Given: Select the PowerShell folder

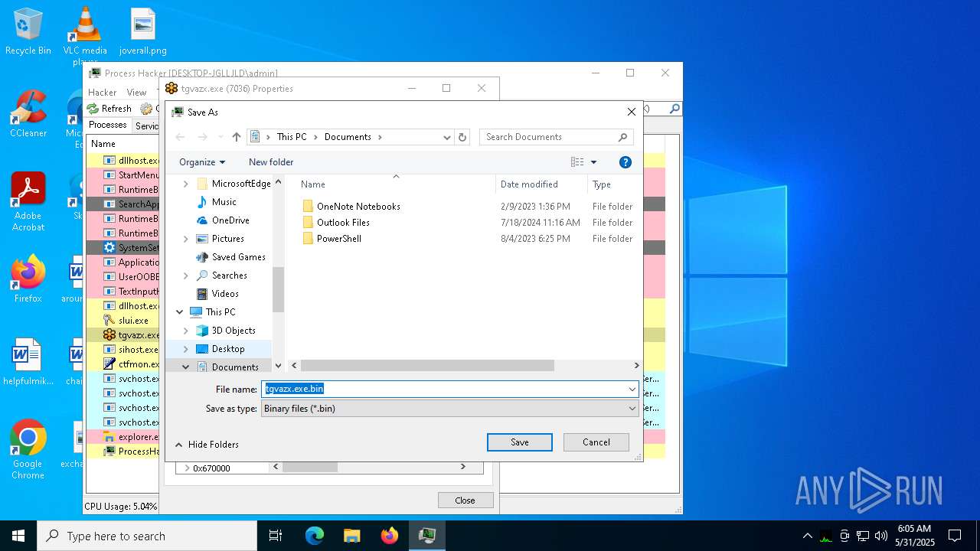Looking at the screenshot, I should click(x=338, y=239).
